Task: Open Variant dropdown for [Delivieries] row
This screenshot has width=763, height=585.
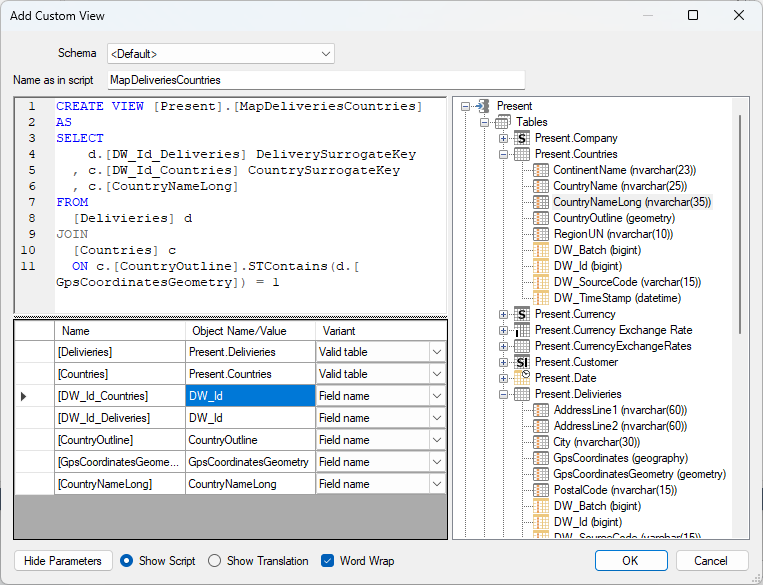Action: (437, 352)
